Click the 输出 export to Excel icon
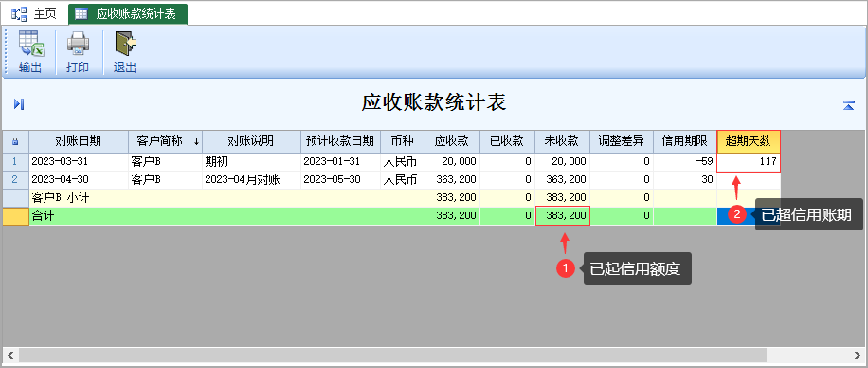The height and width of the screenshot is (368, 868). [x=30, y=45]
